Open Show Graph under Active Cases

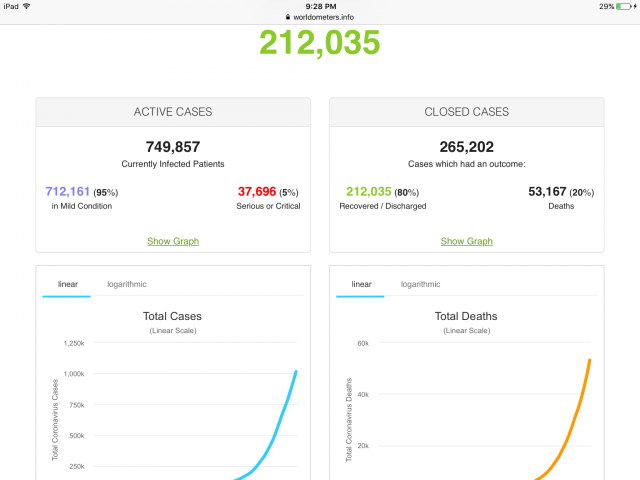pos(173,241)
